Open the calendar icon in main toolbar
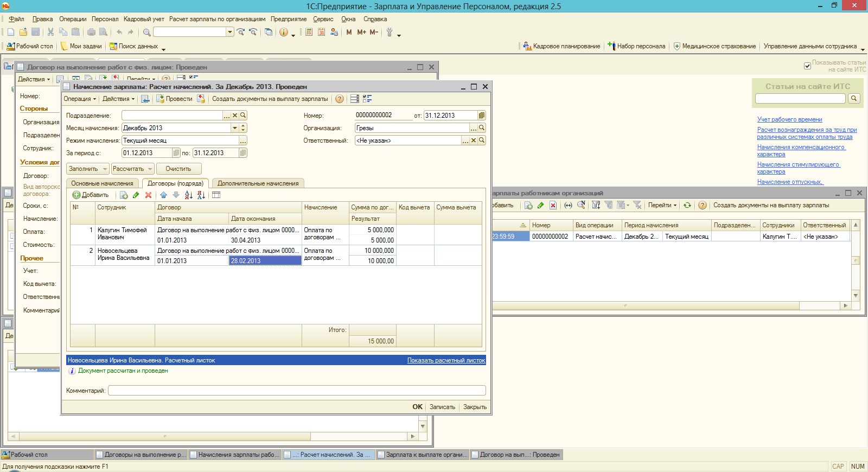 (x=321, y=33)
